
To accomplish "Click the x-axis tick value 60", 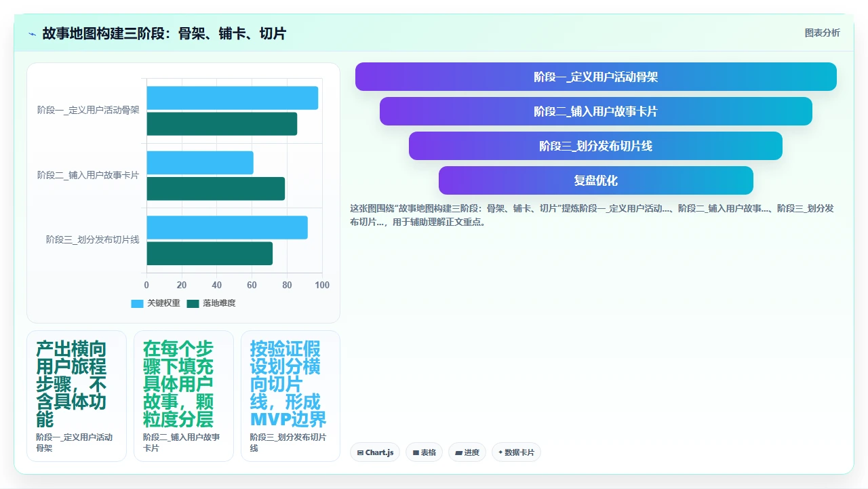I will 252,285.
